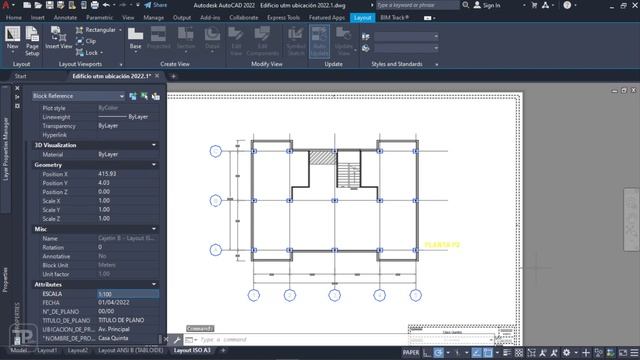Collapse the Misc section
Screen dimensions: 640x360
(154, 229)
